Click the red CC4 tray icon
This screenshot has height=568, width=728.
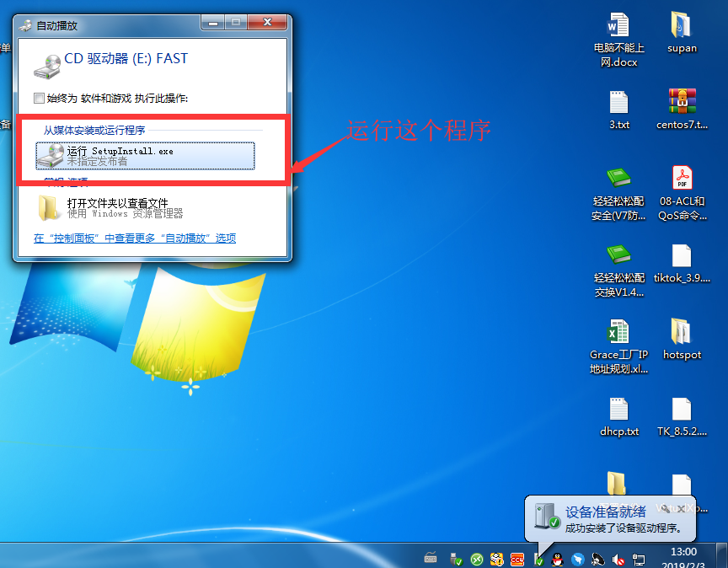coord(517,560)
